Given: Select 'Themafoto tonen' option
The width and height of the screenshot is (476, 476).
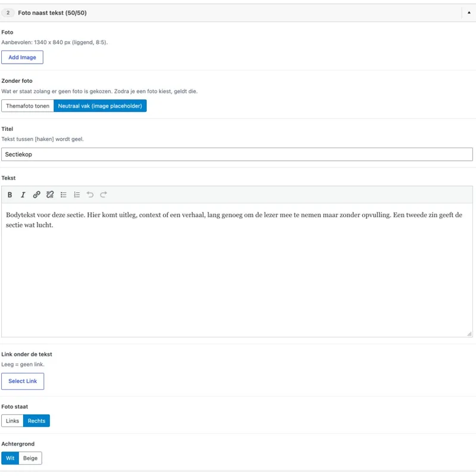Looking at the screenshot, I should 27,106.
